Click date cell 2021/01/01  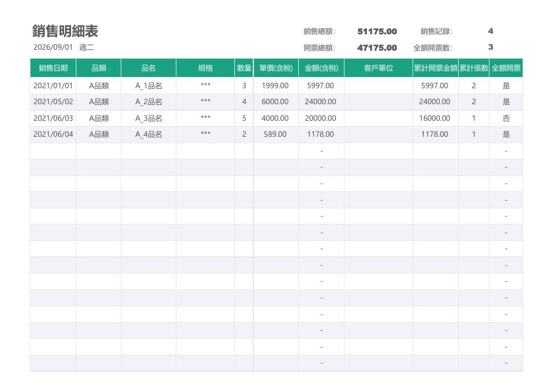coord(53,85)
